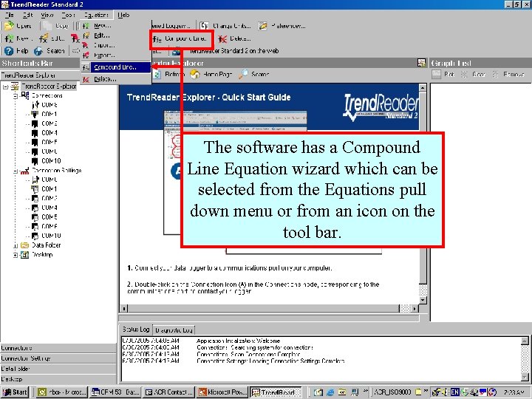Click the Connection Settings node icon
Viewport: 532px width, 399px height.
tap(25, 171)
